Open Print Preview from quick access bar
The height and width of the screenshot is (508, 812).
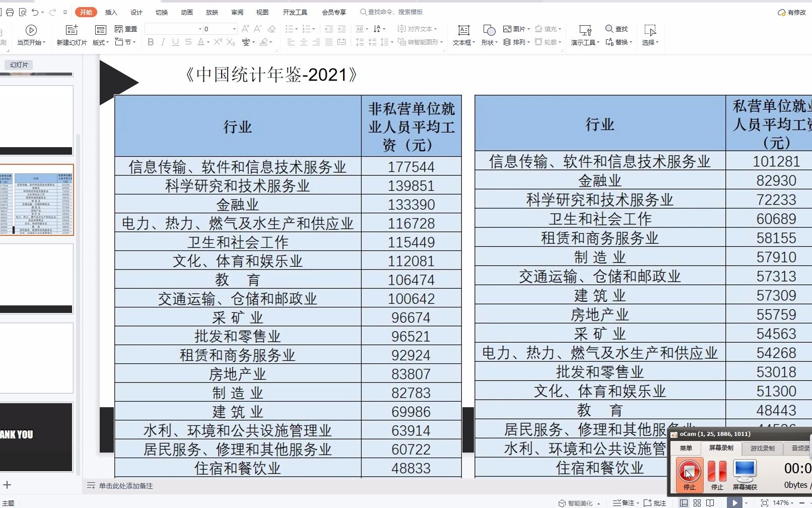[x=23, y=12]
